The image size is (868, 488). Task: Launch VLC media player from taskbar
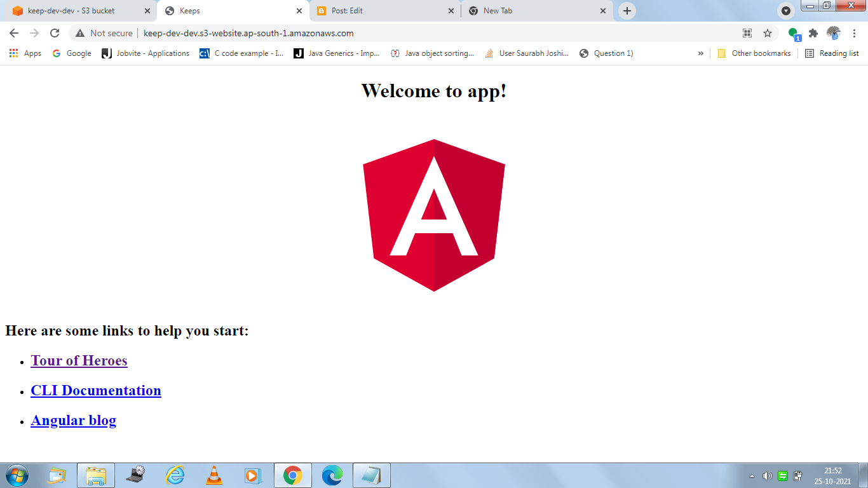coord(214,475)
